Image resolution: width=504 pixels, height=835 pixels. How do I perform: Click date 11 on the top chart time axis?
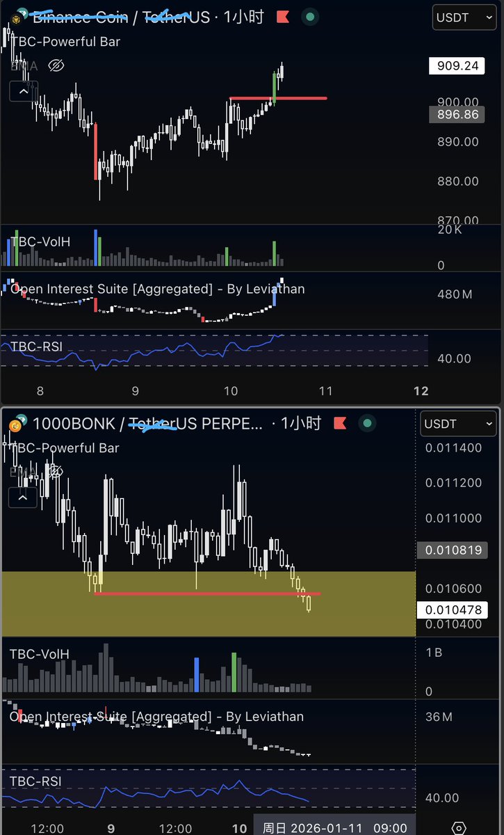(x=325, y=391)
